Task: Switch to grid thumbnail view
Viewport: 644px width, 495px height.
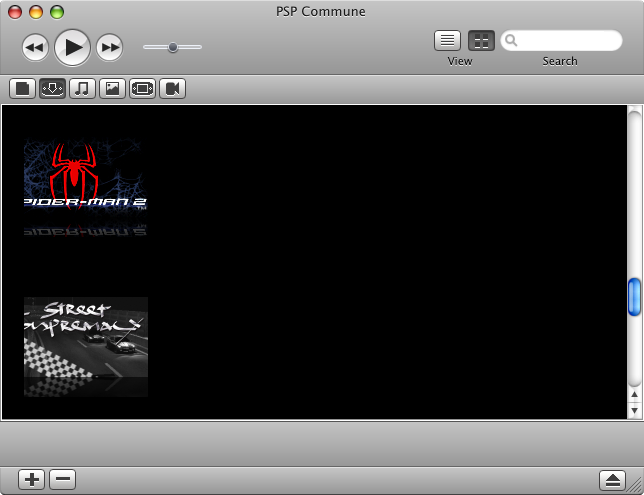Action: point(481,40)
